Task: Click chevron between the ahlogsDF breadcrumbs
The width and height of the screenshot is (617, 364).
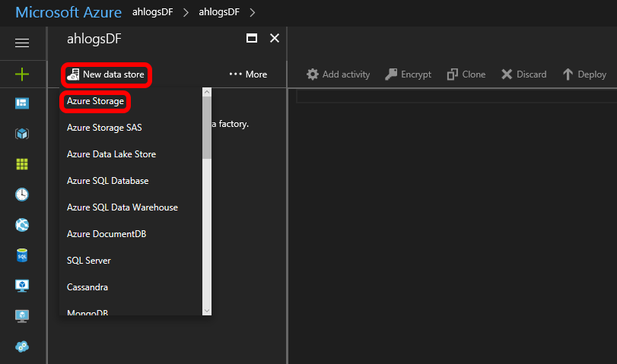Action: click(x=186, y=13)
